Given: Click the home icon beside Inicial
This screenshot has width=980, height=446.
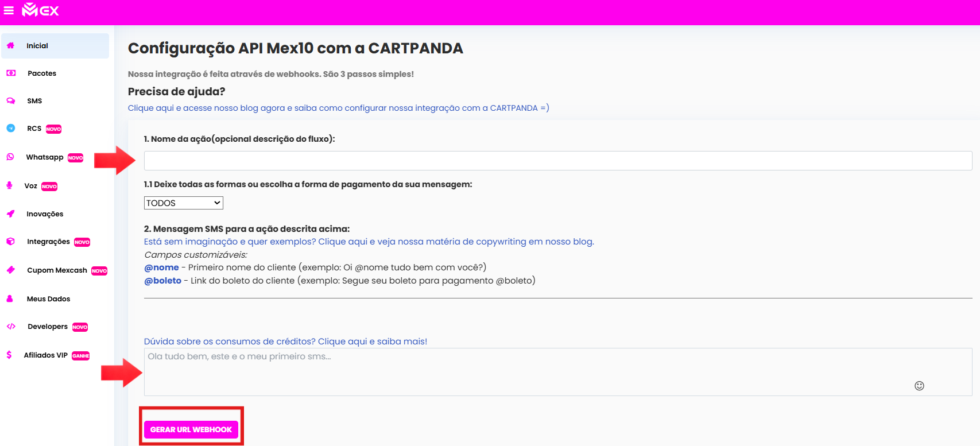Looking at the screenshot, I should 10,45.
